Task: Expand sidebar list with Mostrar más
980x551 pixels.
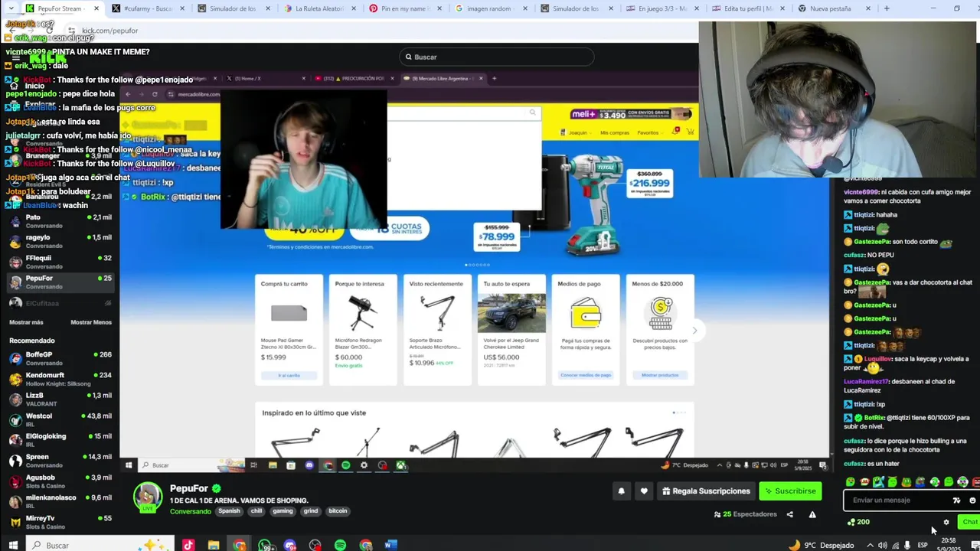Action: 26,322
